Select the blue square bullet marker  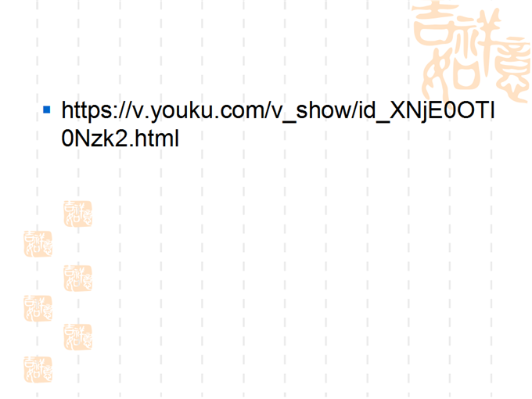coord(47,110)
